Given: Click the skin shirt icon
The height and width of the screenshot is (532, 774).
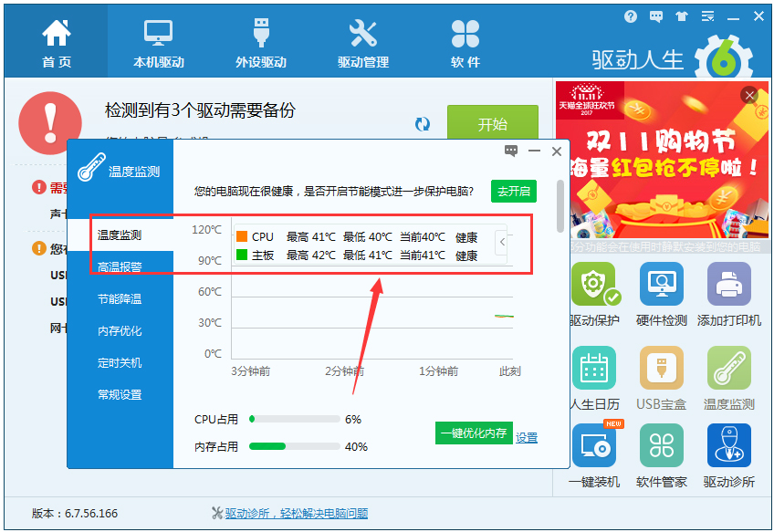Looking at the screenshot, I should (x=682, y=16).
